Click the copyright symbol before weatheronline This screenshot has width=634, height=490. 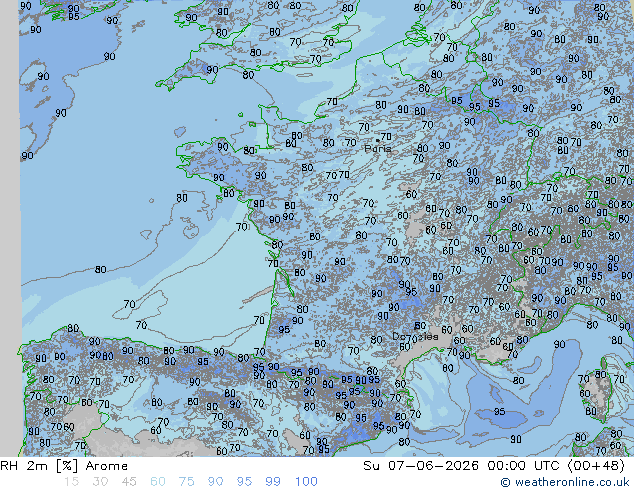tap(505, 482)
